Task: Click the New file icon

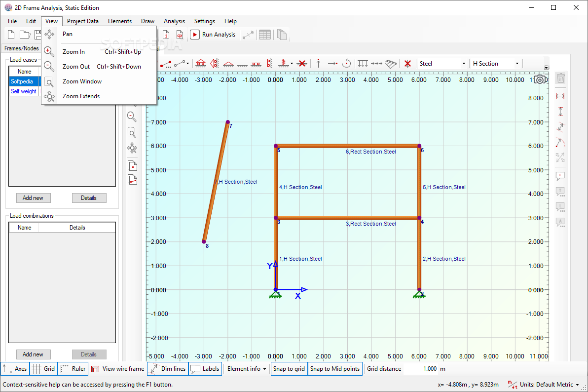Action: pos(11,35)
